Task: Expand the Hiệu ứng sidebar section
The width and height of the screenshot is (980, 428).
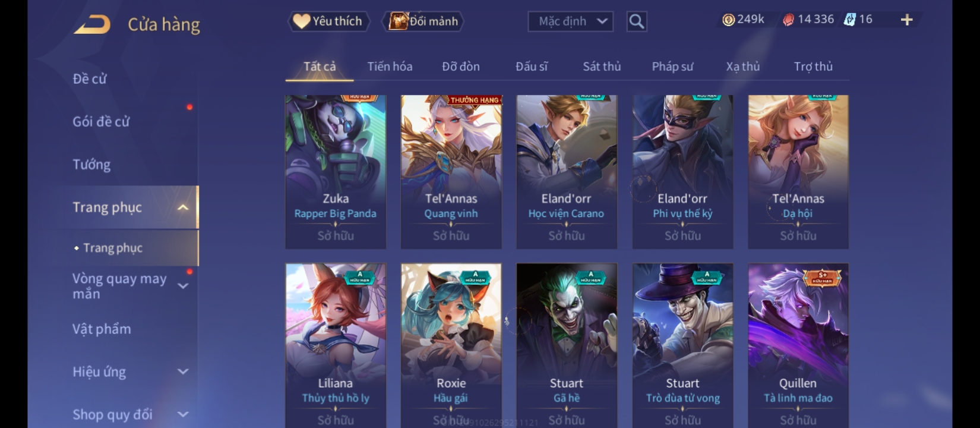Action: 183,372
